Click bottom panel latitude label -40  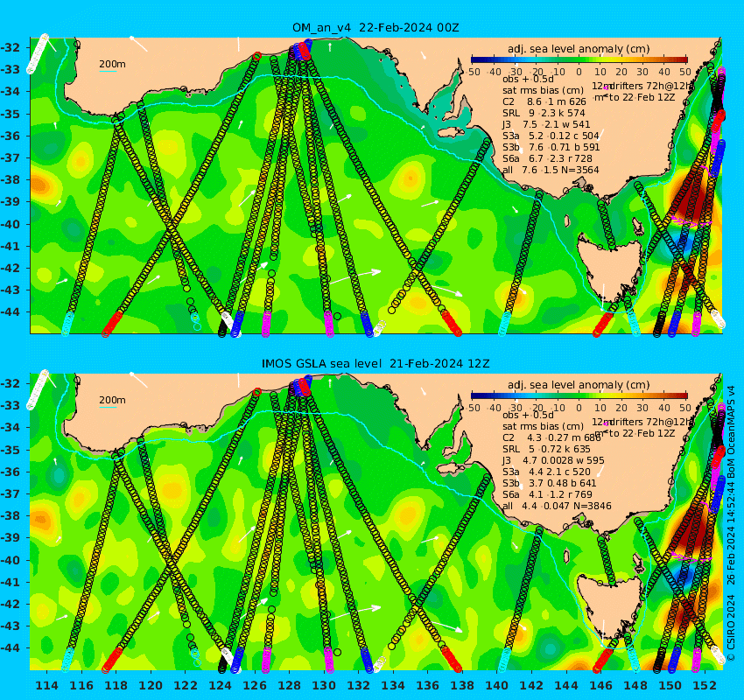pos(11,560)
